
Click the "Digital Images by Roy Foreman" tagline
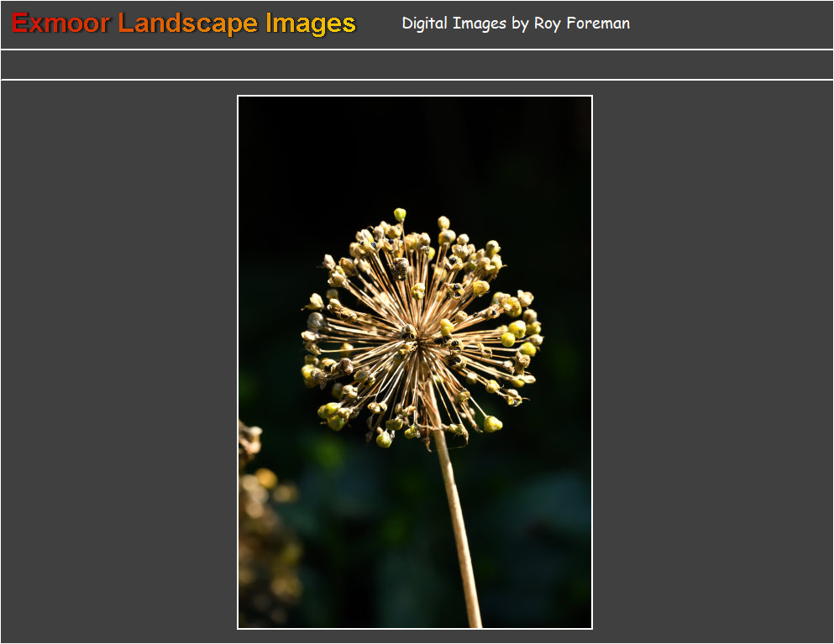pos(515,24)
